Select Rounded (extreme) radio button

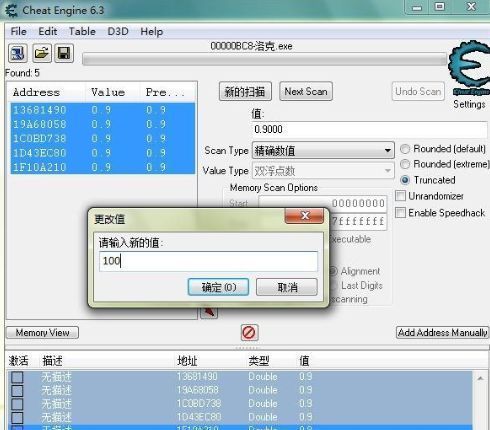pos(405,164)
